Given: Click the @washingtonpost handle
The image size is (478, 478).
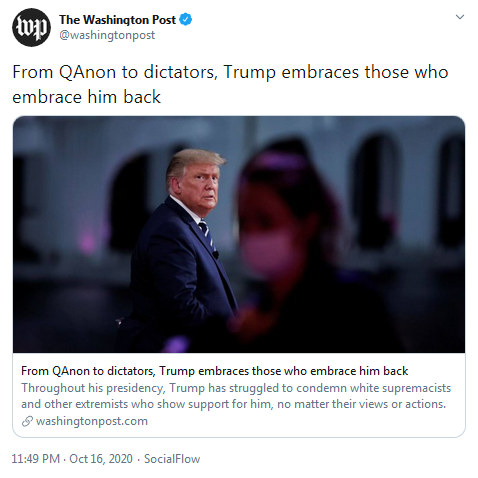Looking at the screenshot, I should (107, 35).
